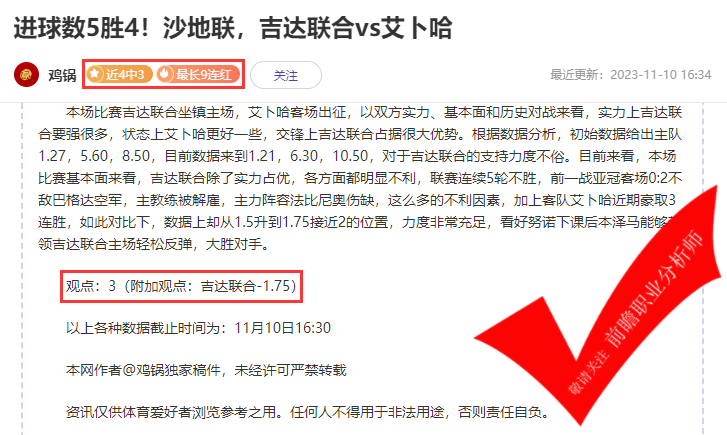Open author 鸡锅's round avatar
727x435 pixels.
click(x=26, y=74)
